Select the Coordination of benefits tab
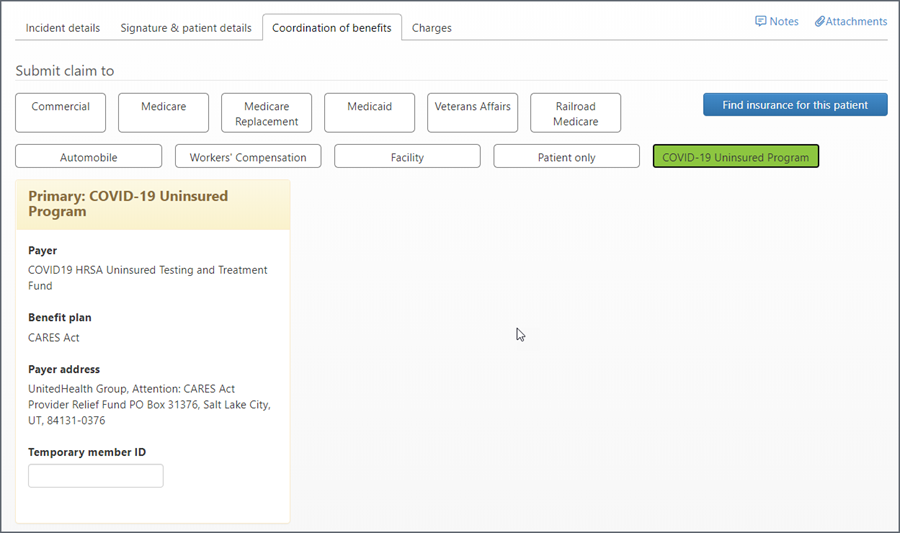This screenshot has height=533, width=900. coord(332,28)
